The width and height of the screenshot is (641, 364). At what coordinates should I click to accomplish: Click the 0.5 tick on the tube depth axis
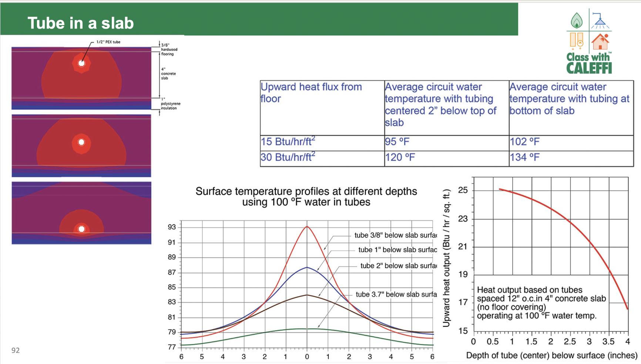coord(493,342)
